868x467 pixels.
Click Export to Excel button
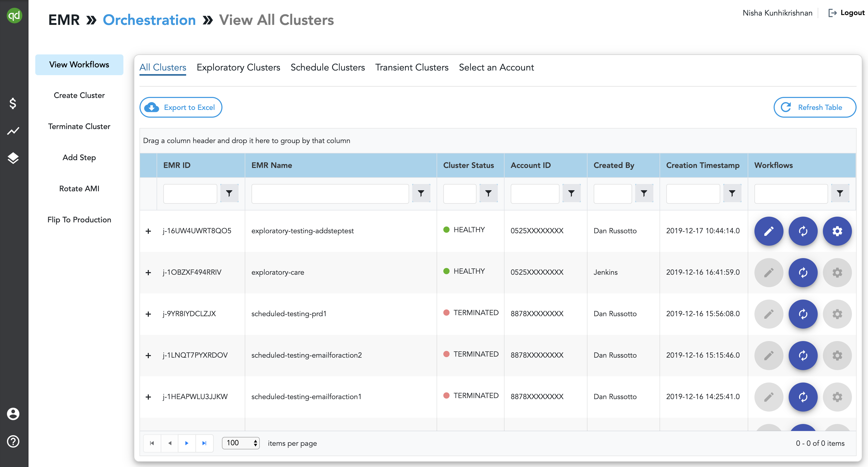tap(181, 108)
